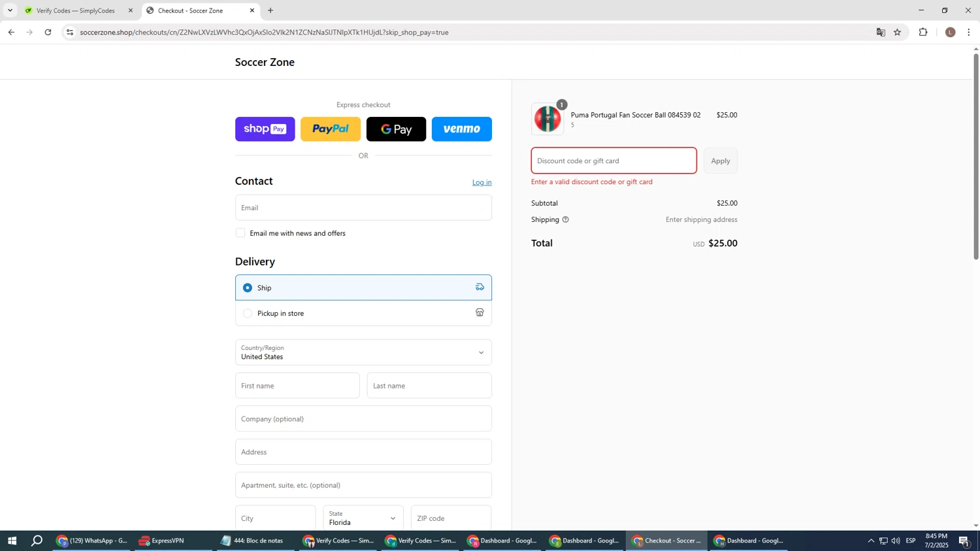Click the City input field
The height and width of the screenshot is (551, 980).
(275, 518)
